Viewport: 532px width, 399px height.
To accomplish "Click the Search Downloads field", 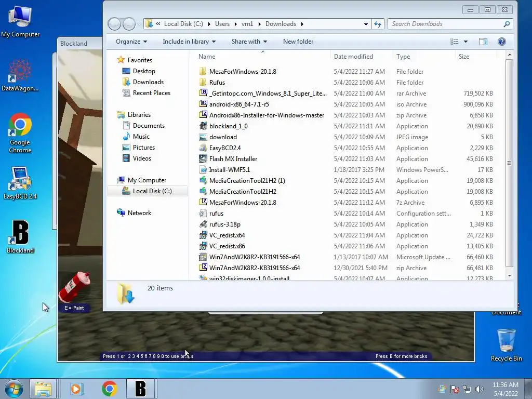I will (450, 24).
